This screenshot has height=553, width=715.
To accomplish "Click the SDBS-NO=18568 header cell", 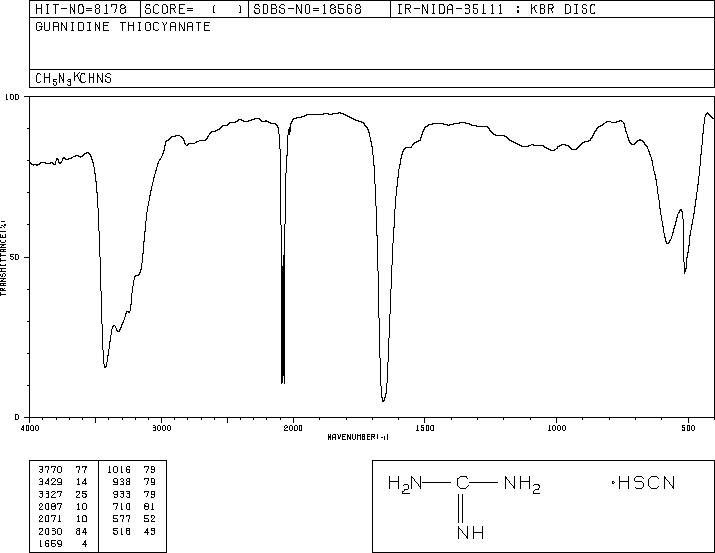I will point(319,9).
